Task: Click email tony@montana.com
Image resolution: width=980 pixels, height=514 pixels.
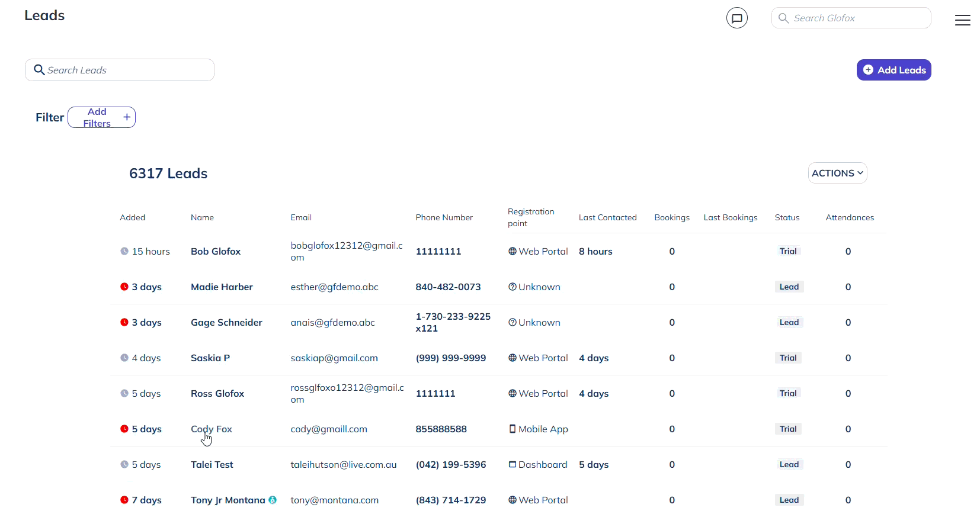Action: [x=334, y=500]
